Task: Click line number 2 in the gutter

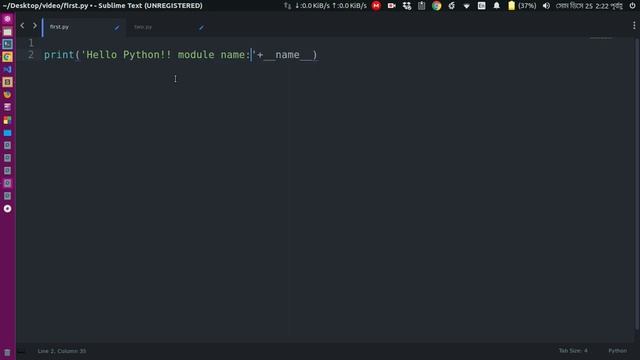Action: tap(31, 55)
